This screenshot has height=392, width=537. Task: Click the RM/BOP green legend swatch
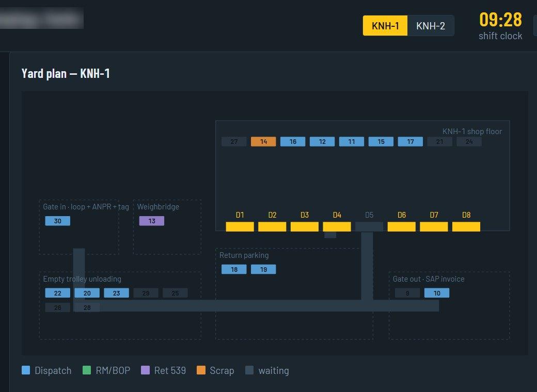pyautogui.click(x=87, y=370)
